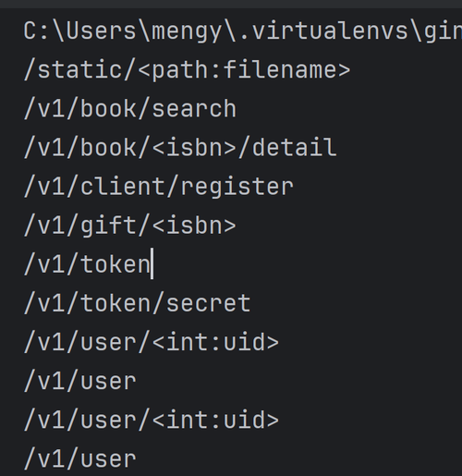Select the /v1/gift/<isbn> route line
Screen dimensions: 462x476
tap(130, 226)
